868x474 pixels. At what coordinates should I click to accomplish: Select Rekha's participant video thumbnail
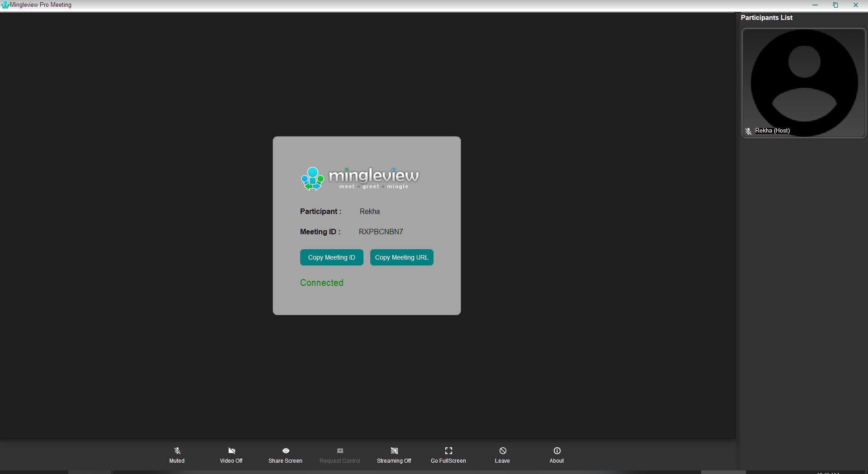pyautogui.click(x=803, y=83)
